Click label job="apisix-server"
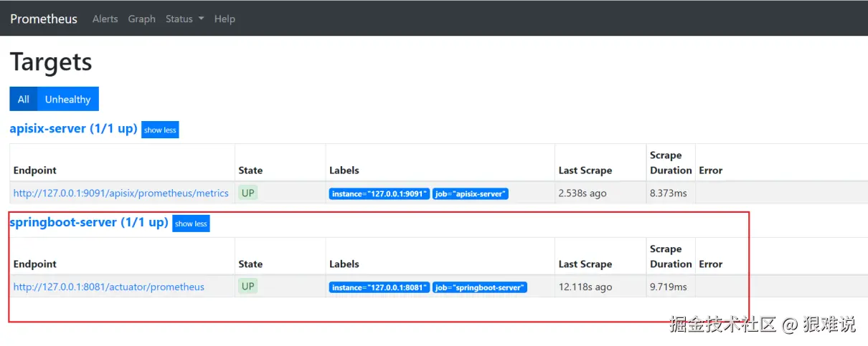 coord(471,194)
